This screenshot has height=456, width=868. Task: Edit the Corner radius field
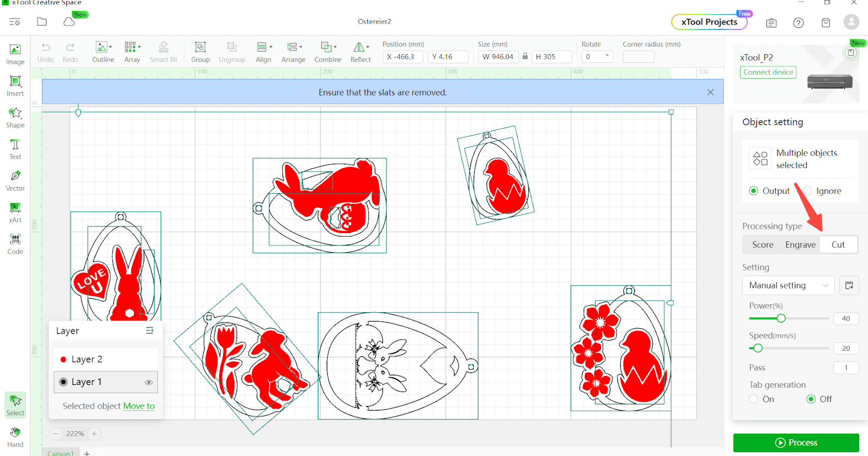(639, 56)
